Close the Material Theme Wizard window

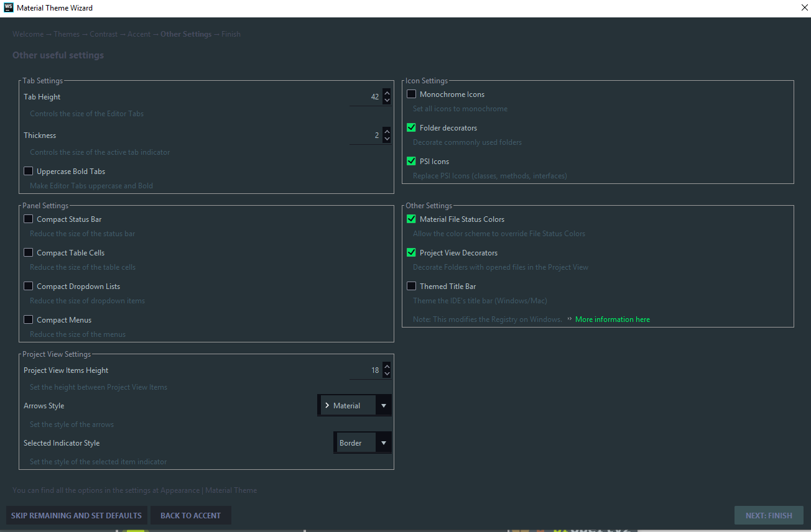coord(804,8)
